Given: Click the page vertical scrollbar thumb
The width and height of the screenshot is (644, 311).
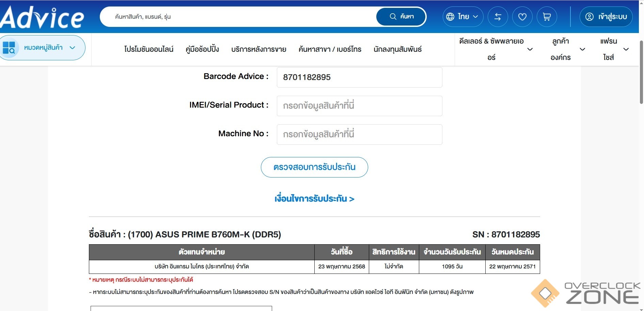Looking at the screenshot, I should (x=641, y=72).
